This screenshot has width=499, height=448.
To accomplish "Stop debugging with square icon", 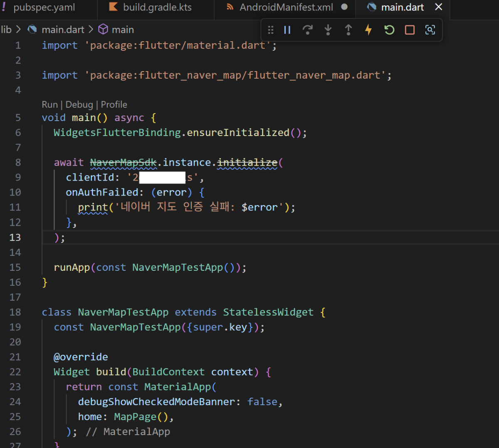I will pos(410,30).
